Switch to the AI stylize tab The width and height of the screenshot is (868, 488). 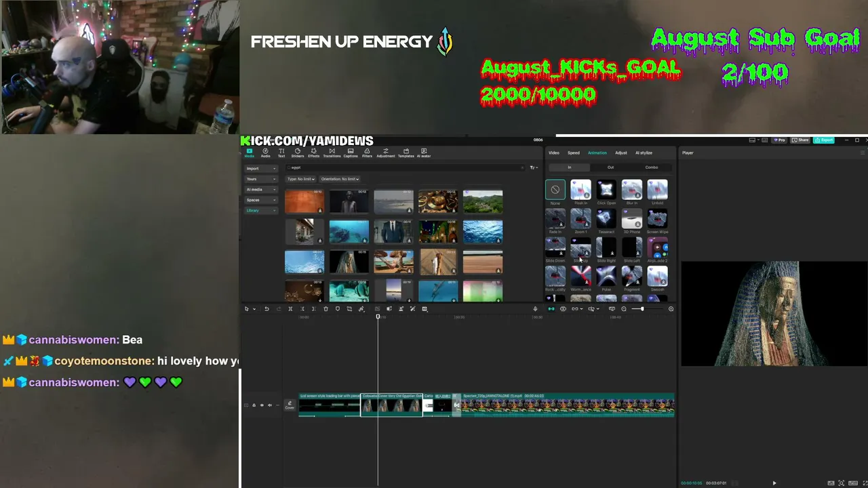[644, 153]
